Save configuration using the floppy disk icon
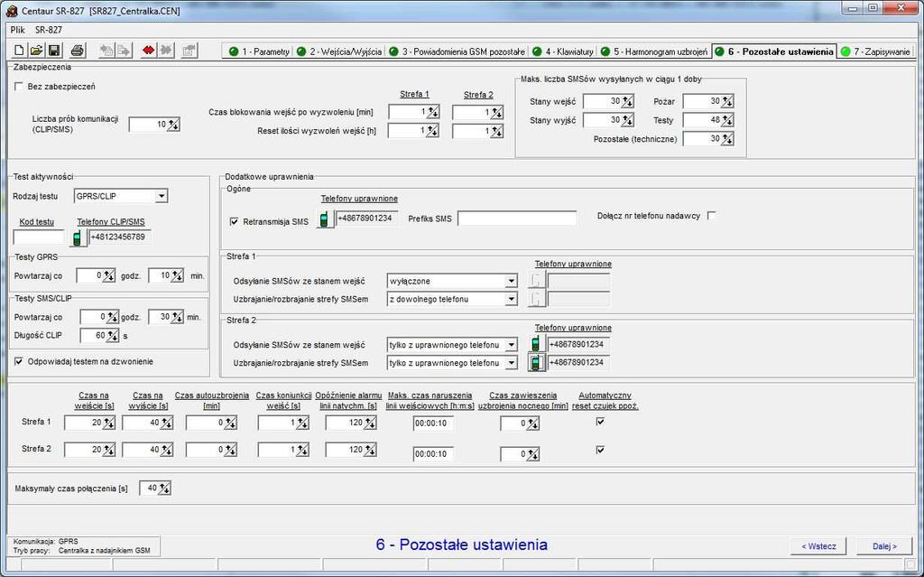The image size is (924, 577). 53,51
